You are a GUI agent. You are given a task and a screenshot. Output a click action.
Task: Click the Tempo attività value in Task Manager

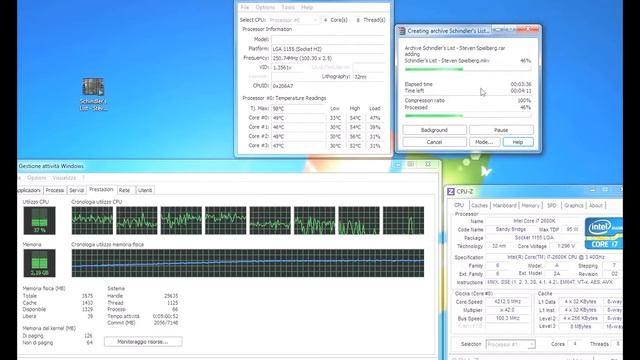pos(165,316)
